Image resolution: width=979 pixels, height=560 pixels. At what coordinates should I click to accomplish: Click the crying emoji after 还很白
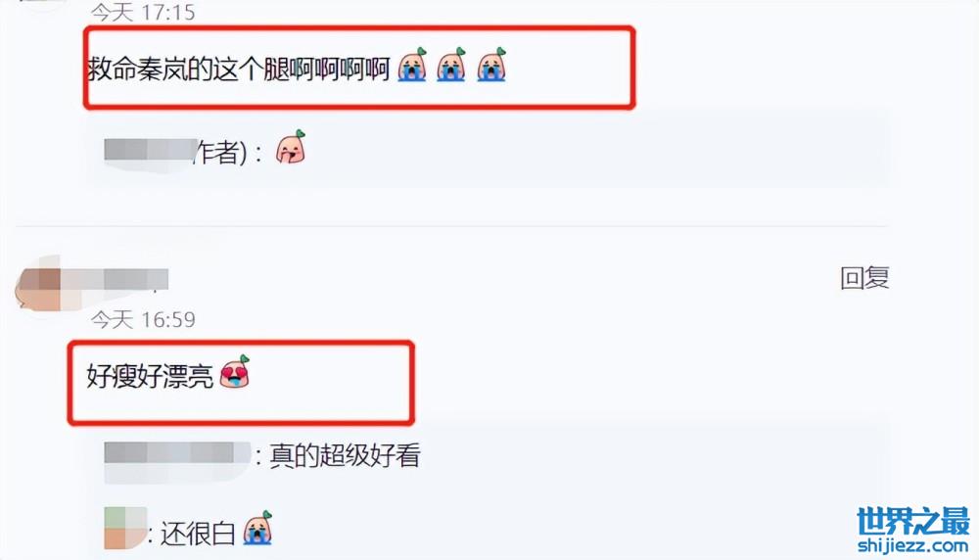pos(257,528)
